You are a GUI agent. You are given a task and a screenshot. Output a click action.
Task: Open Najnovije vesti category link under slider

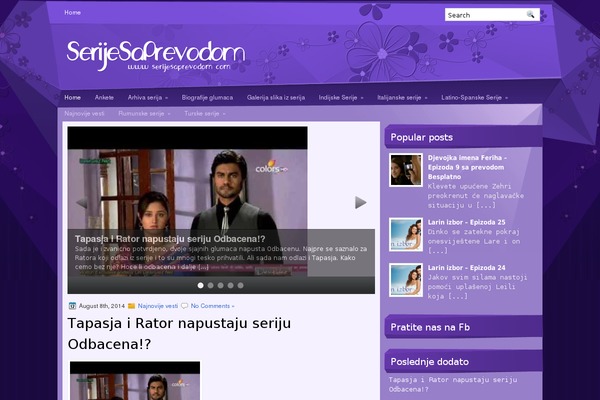(158, 306)
